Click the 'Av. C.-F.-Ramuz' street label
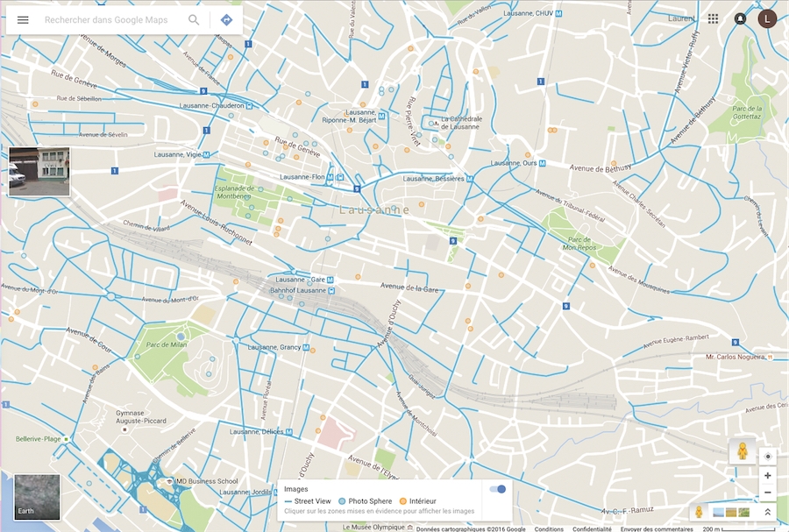The width and height of the screenshot is (789, 532). (x=628, y=511)
